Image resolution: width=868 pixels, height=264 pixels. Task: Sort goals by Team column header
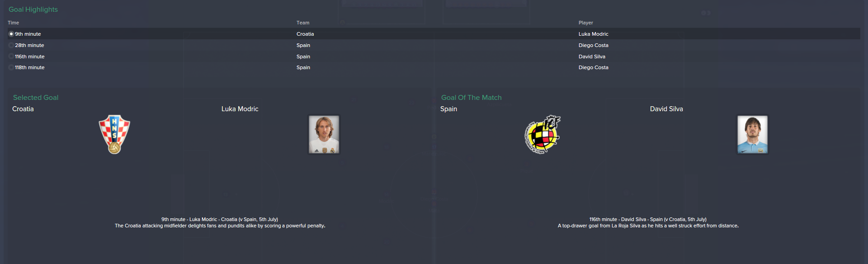pyautogui.click(x=303, y=23)
